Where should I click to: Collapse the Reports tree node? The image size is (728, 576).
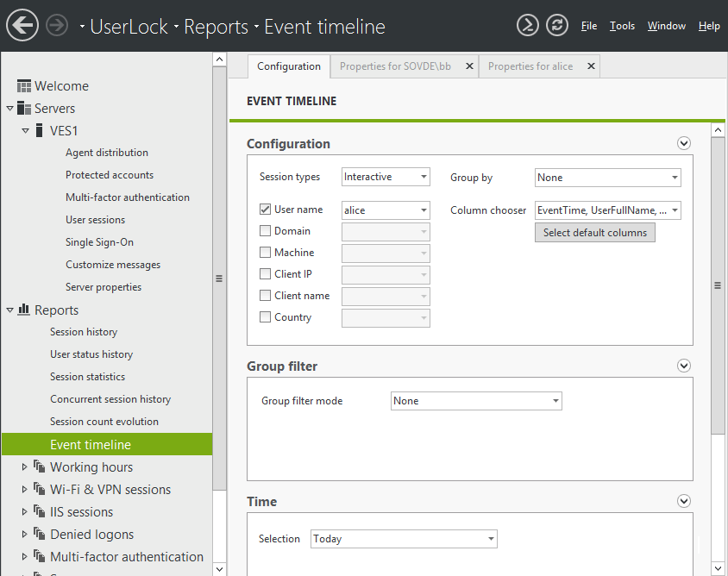[x=9, y=310]
